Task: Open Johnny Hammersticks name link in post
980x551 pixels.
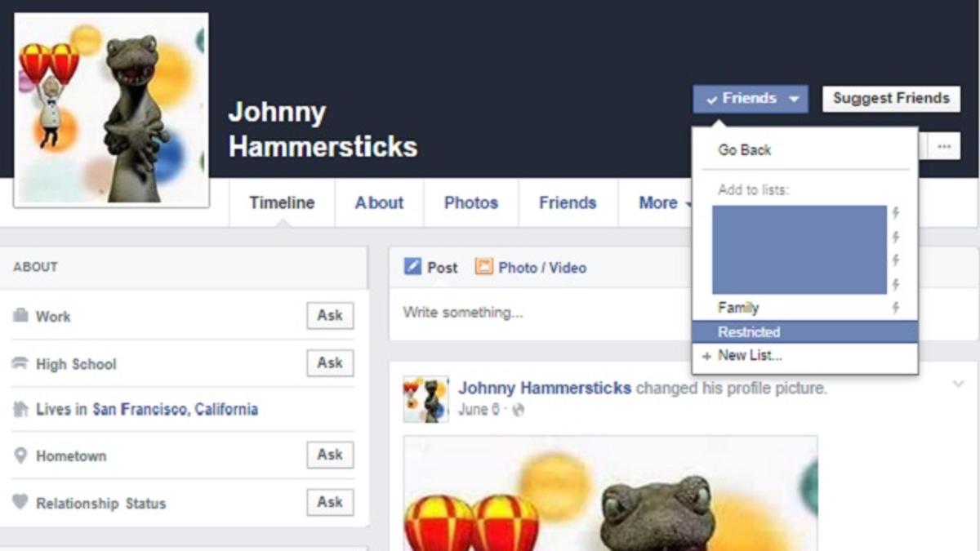Action: (545, 388)
